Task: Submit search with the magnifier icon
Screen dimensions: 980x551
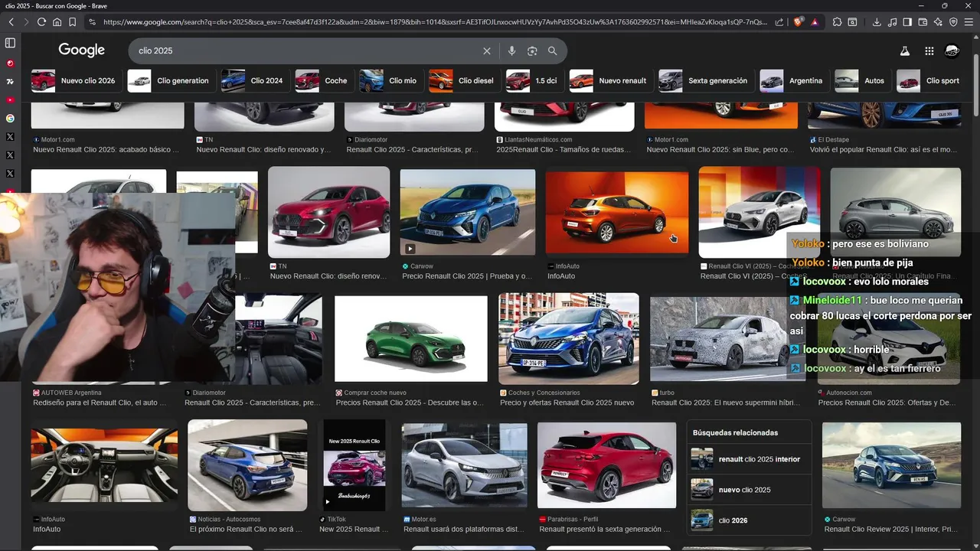Action: click(552, 51)
